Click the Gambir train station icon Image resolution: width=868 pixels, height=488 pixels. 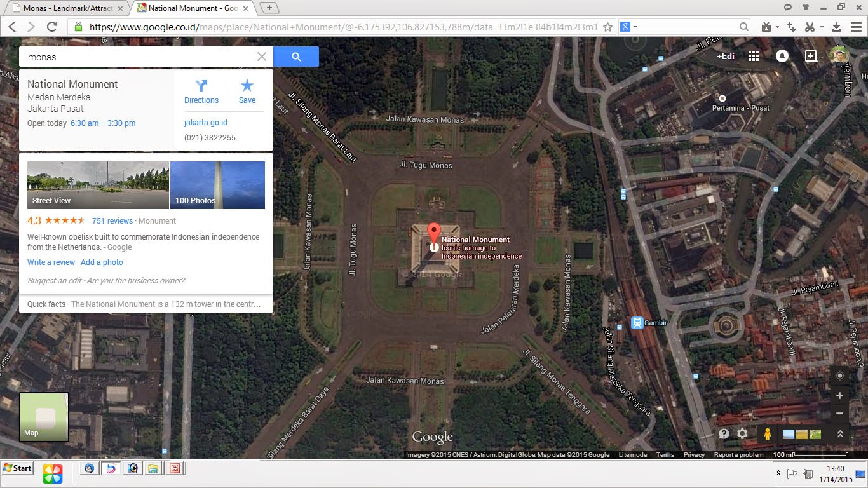click(x=637, y=323)
